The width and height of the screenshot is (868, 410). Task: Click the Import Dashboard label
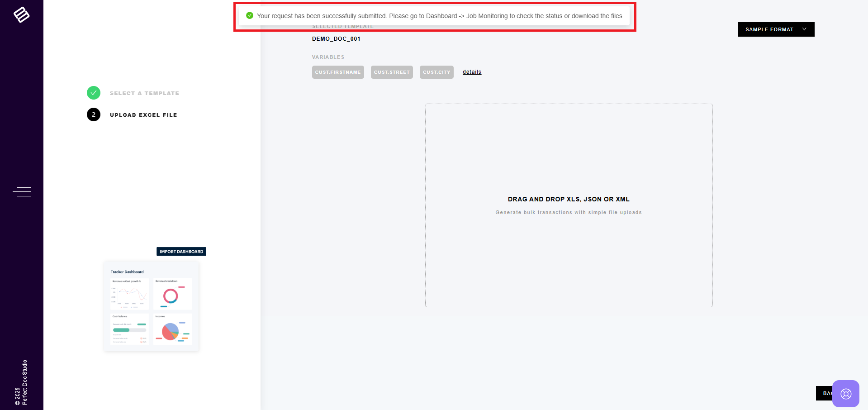[181, 252]
